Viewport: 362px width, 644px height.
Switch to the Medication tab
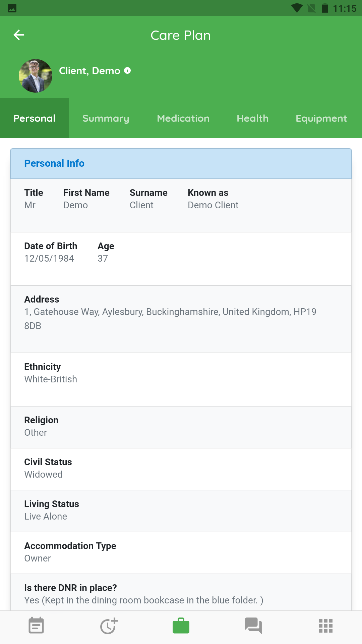click(x=183, y=118)
